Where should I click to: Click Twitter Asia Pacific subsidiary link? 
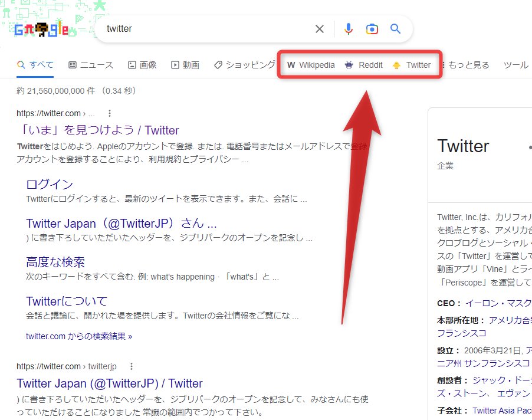[x=502, y=411]
